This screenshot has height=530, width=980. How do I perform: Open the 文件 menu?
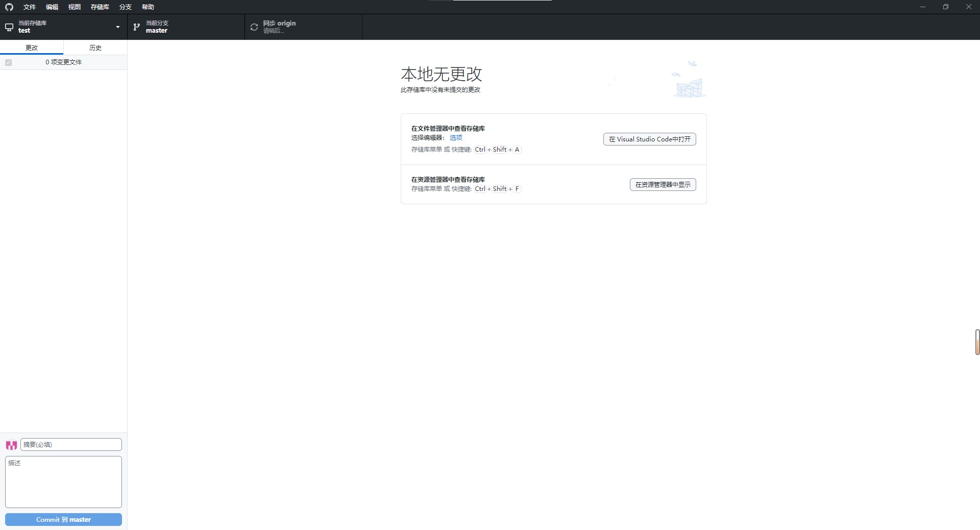(30, 7)
